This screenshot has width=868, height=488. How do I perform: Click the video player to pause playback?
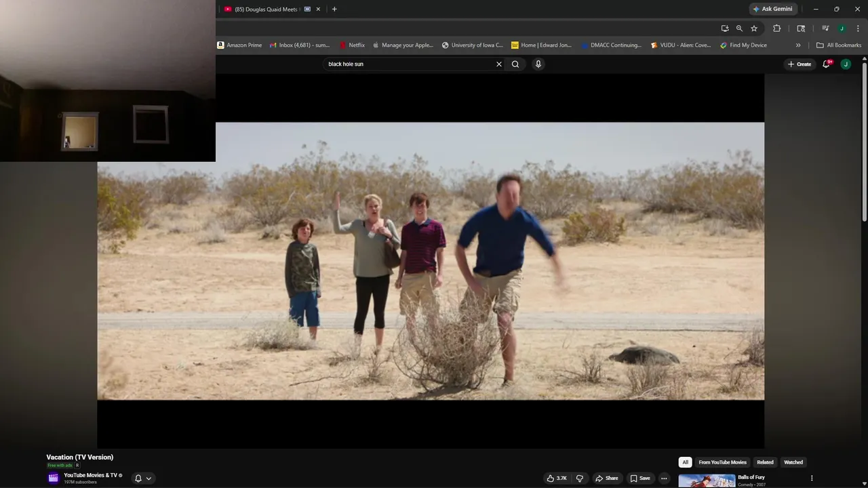pyautogui.click(x=431, y=261)
